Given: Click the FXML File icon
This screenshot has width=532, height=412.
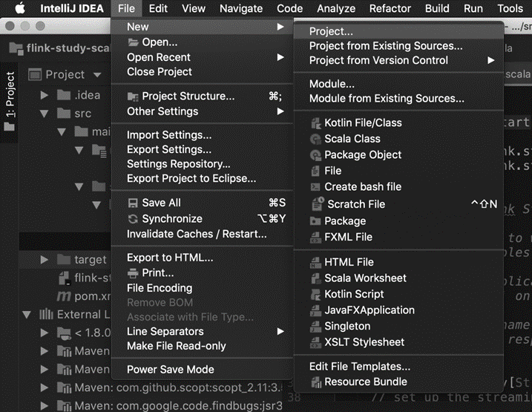Looking at the screenshot, I should click(316, 237).
